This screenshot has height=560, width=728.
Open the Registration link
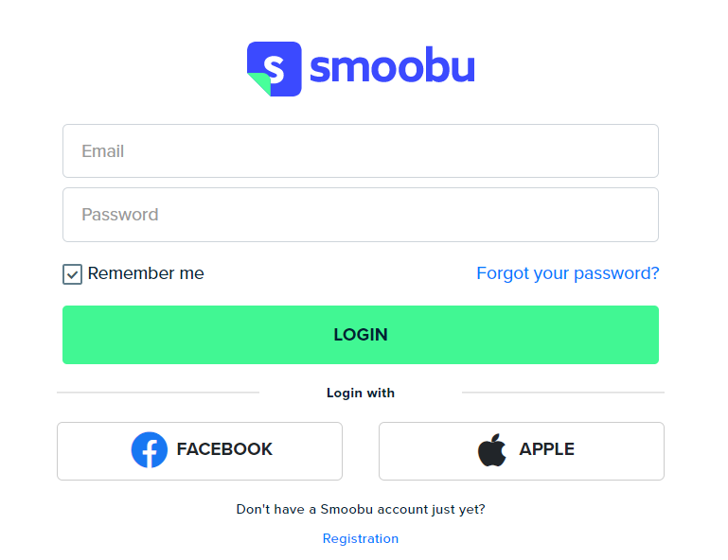[361, 538]
